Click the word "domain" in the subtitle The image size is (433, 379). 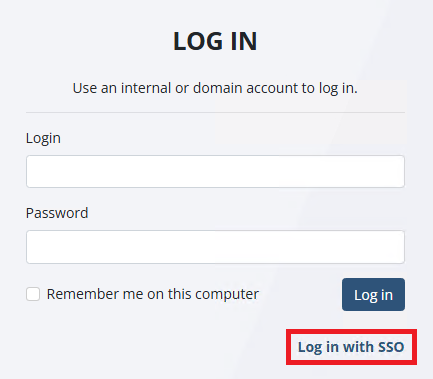(218, 88)
